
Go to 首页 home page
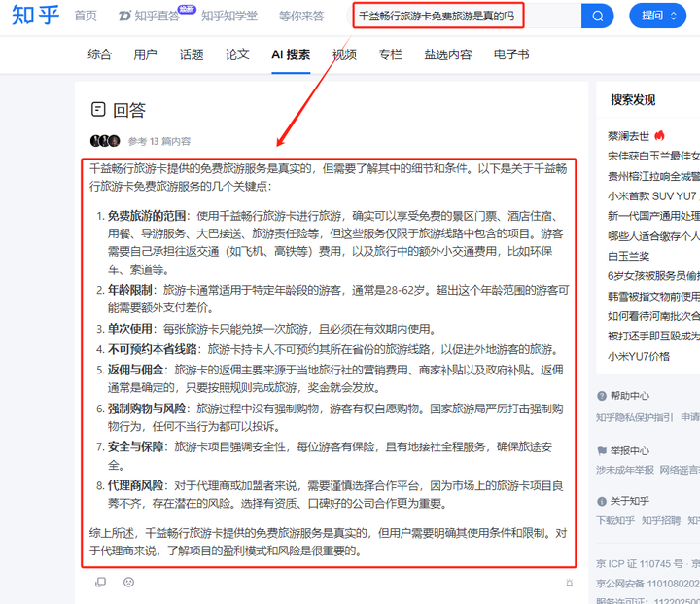(86, 17)
